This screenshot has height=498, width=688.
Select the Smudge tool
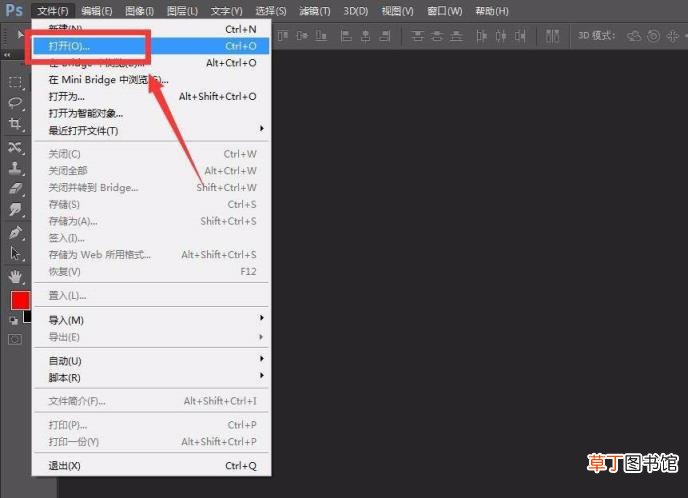(x=16, y=209)
